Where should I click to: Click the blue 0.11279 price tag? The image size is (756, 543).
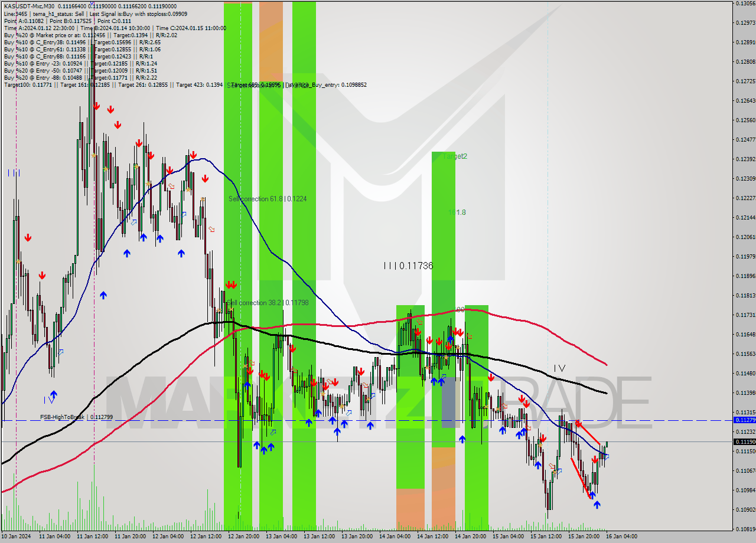744,420
